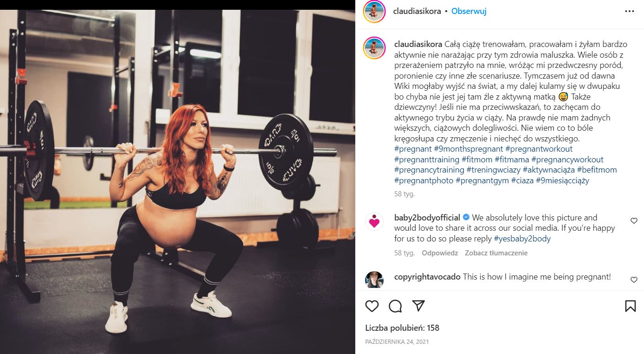The height and width of the screenshot is (354, 644).
Task: Show translation via Zobacz tłumaczenie
Action: click(496, 253)
